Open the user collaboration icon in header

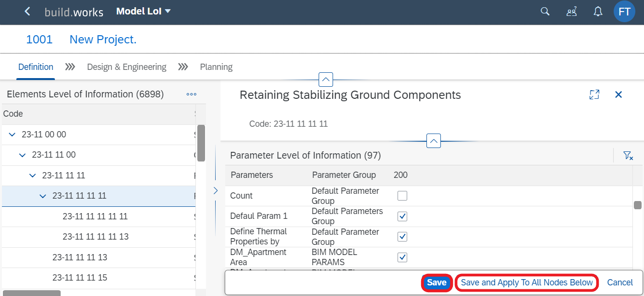coord(571,12)
